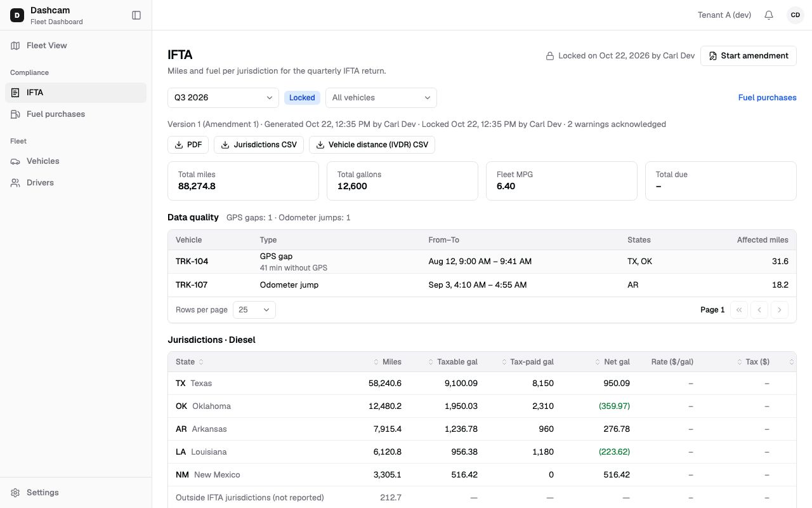Go to first page of data quality
812x508 pixels.
[739, 310]
